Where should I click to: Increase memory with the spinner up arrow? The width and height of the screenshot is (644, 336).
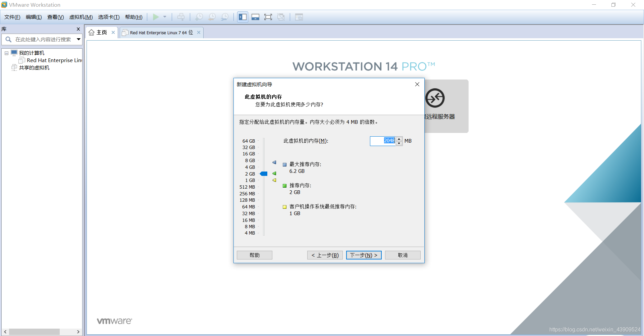pos(399,139)
